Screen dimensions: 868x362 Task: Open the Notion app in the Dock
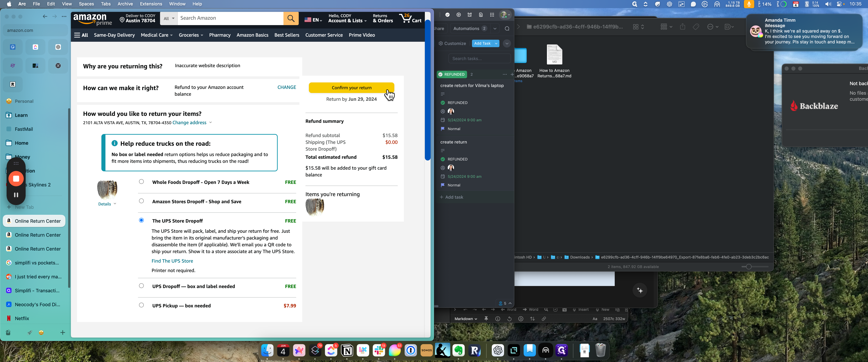click(347, 350)
